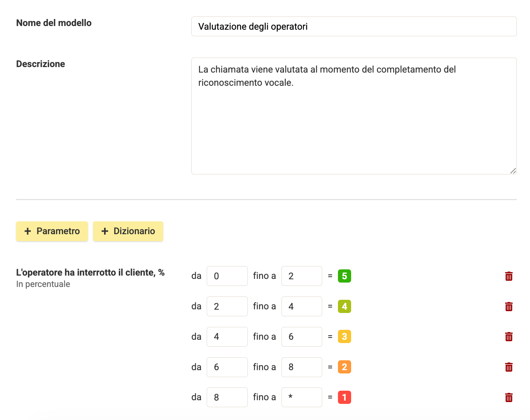Click the orange badge showing score 2
This screenshot has width=530, height=420.
tap(344, 367)
